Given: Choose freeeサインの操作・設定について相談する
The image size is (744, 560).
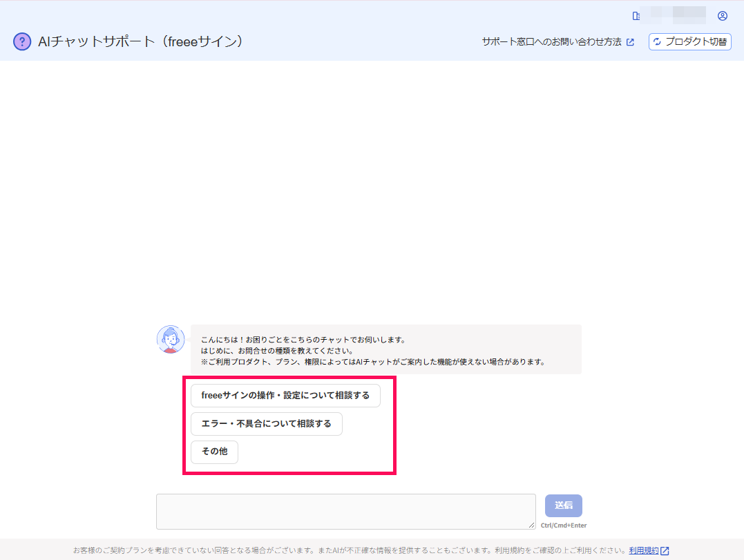Looking at the screenshot, I should (285, 396).
